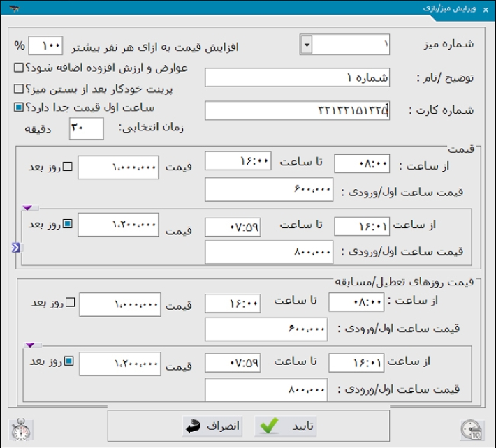Check روز بعد in first قیمت row
This screenshot has height=448, width=496.
[68, 166]
